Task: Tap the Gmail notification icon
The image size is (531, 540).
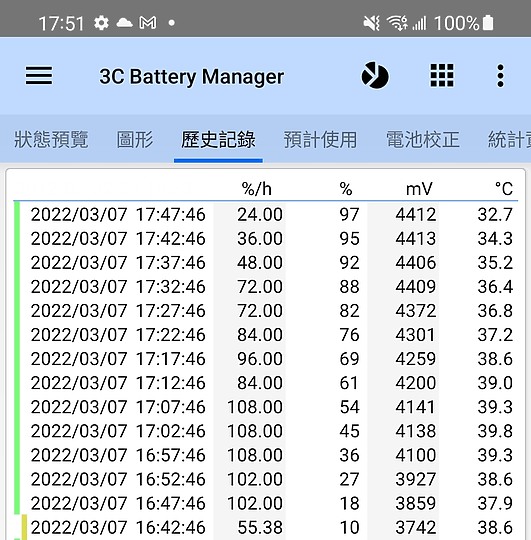Action: [x=148, y=23]
